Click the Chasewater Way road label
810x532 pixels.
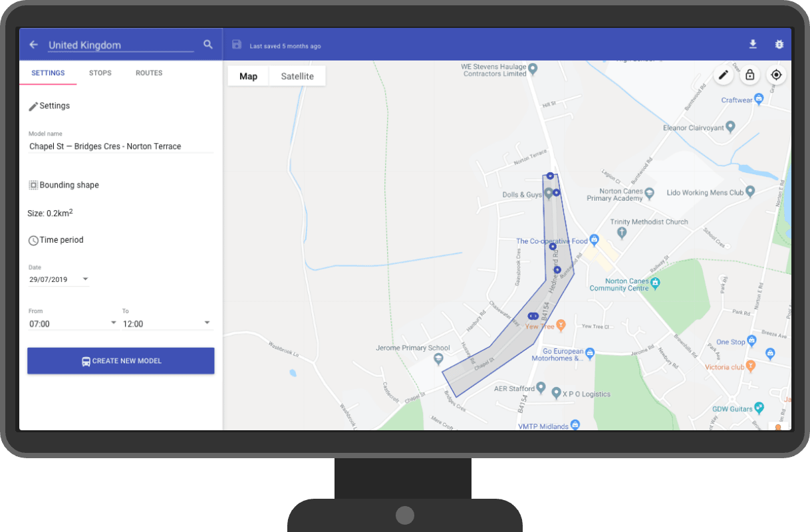click(503, 313)
